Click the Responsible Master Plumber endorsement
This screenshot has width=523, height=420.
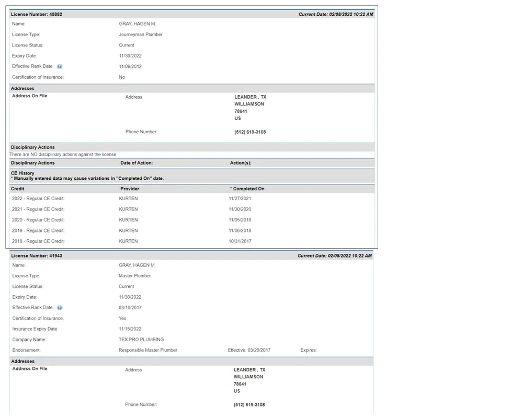point(148,350)
